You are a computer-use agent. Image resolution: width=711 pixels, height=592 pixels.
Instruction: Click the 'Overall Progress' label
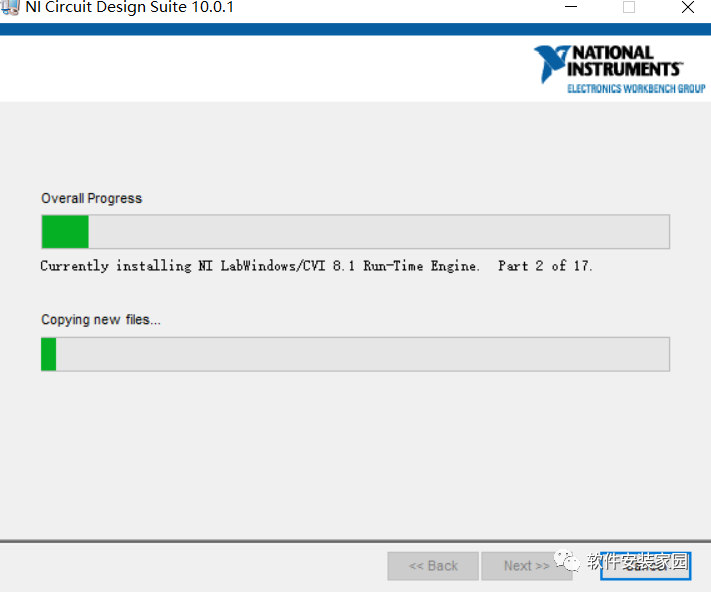pos(92,199)
